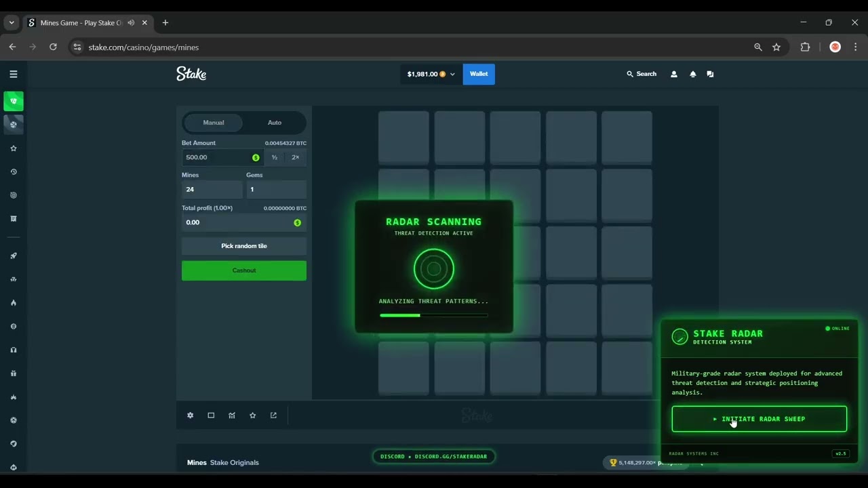Click the radar scanning progress bar
Viewport: 868px width, 488px height.
(x=434, y=315)
